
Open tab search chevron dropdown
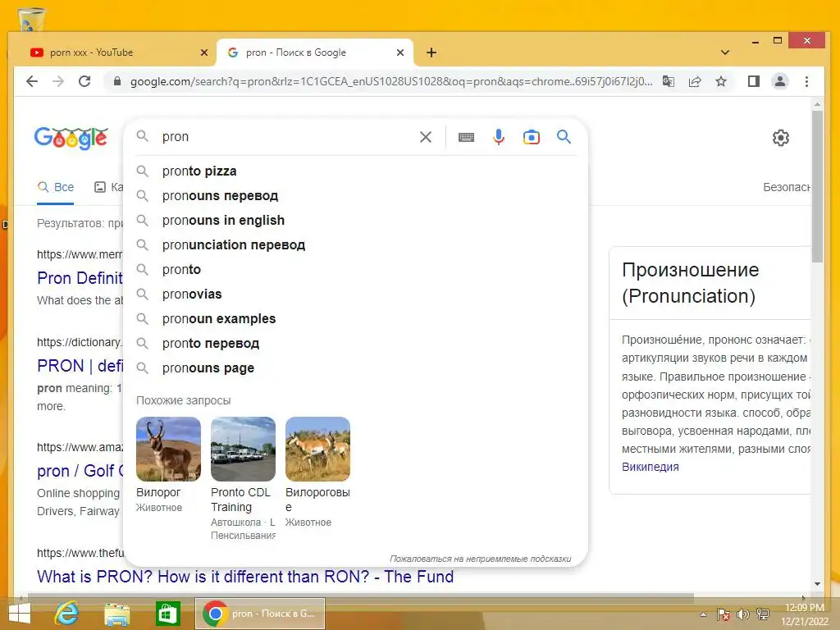pos(725,52)
